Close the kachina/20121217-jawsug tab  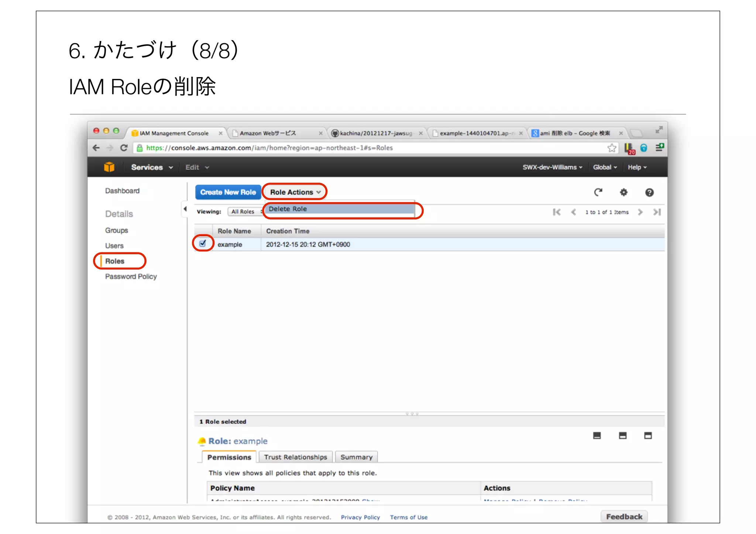420,133
